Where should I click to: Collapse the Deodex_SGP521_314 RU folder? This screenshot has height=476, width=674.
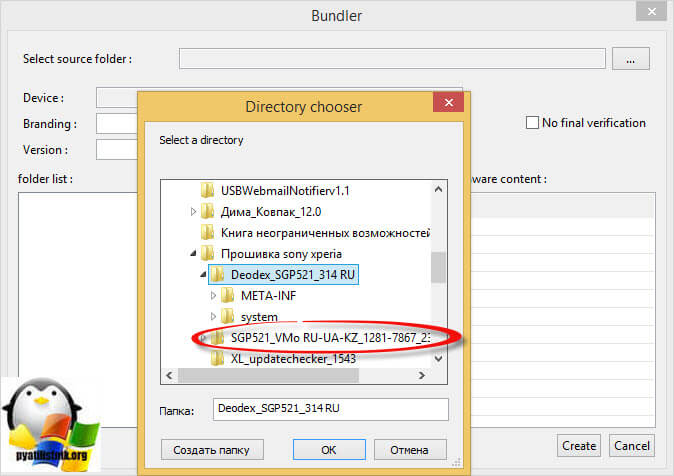(x=203, y=274)
